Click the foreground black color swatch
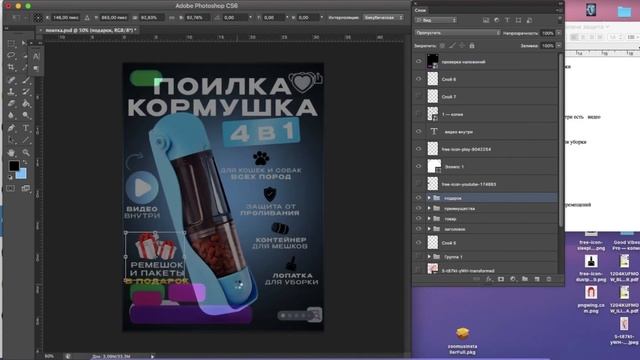The height and width of the screenshot is (360, 640). (13, 165)
